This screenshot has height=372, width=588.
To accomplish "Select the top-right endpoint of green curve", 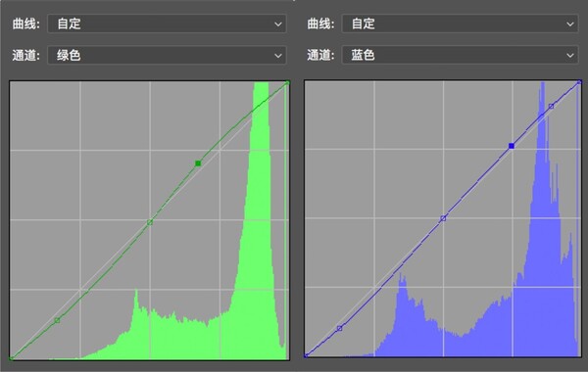I will pyautogui.click(x=287, y=82).
